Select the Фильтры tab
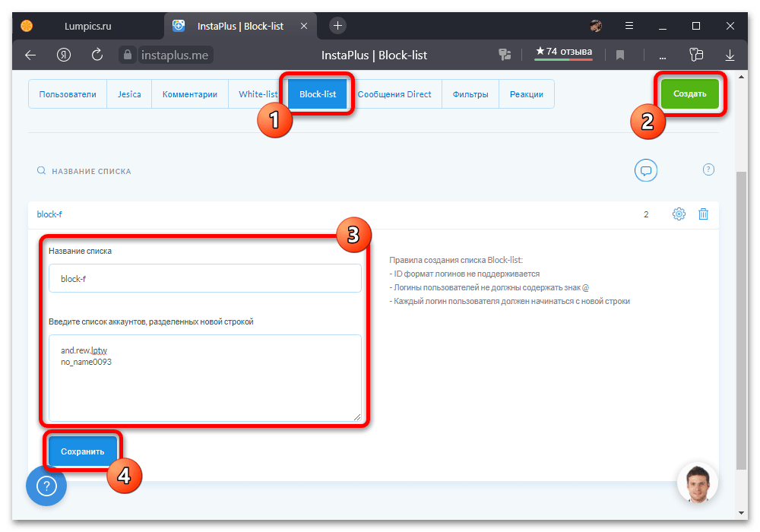This screenshot has width=760, height=532. click(470, 94)
